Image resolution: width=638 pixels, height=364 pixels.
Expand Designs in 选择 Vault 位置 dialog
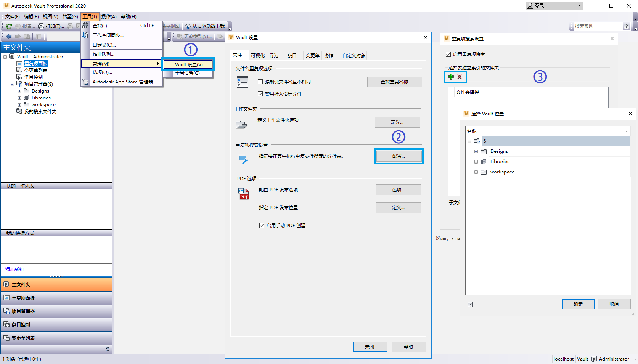[x=476, y=151]
